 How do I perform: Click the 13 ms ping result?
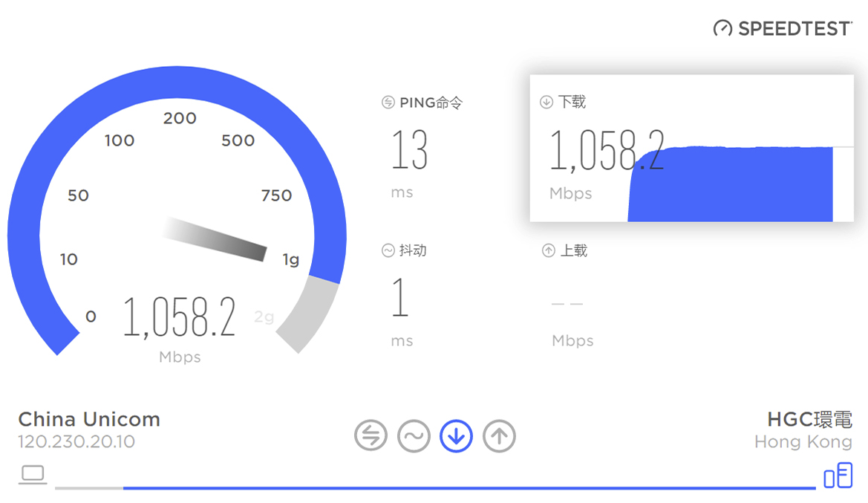coord(409,150)
